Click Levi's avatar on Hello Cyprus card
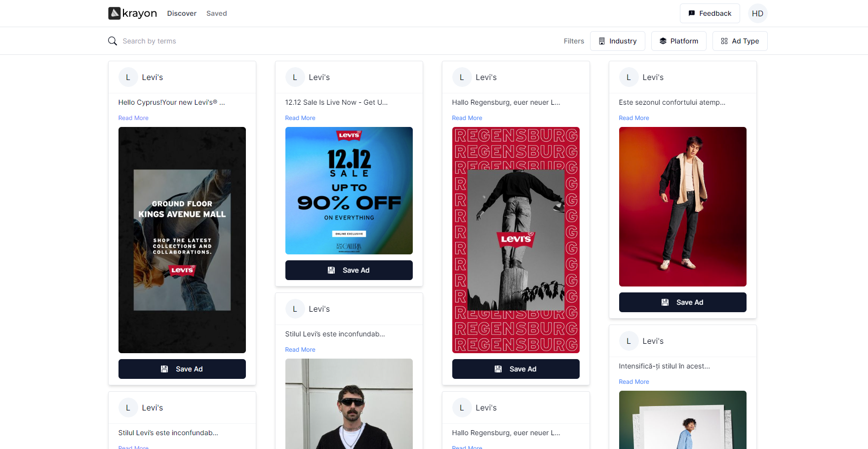Viewport: 868px width, 449px height. tap(128, 77)
